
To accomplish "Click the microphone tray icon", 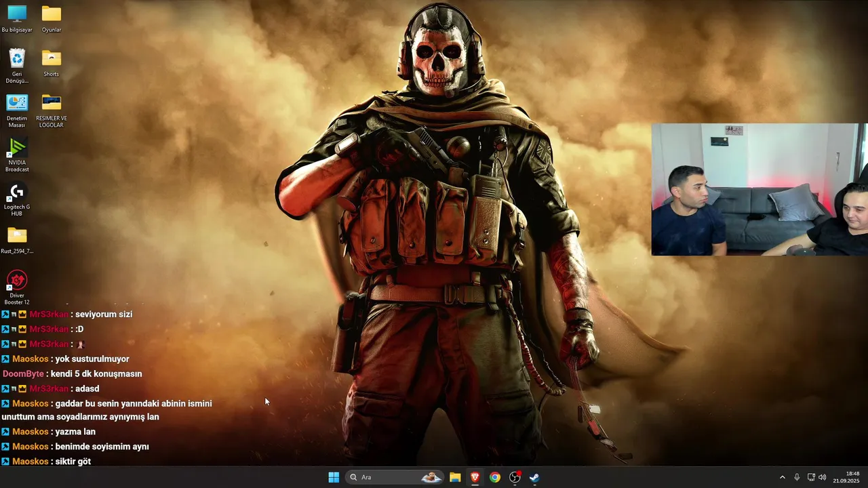I will pyautogui.click(x=797, y=477).
